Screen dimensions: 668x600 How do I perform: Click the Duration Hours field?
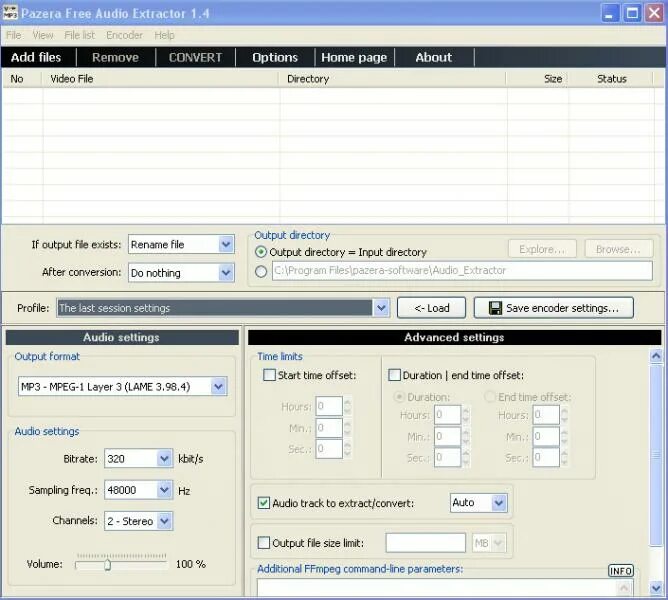447,415
